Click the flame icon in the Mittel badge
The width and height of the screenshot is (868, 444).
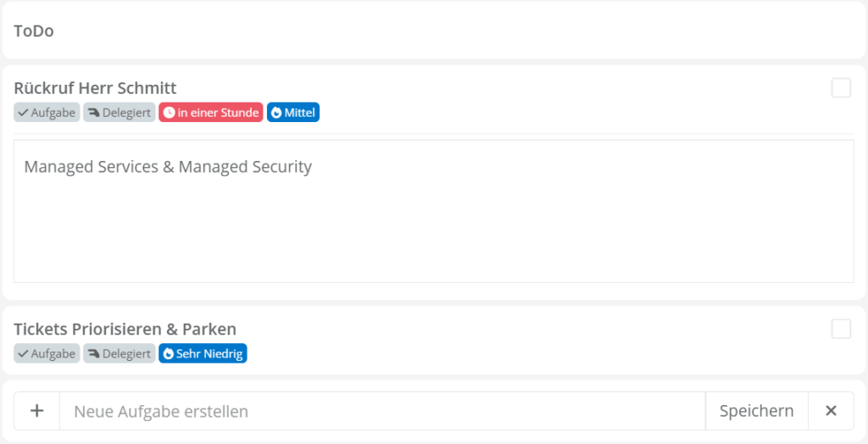(x=276, y=113)
